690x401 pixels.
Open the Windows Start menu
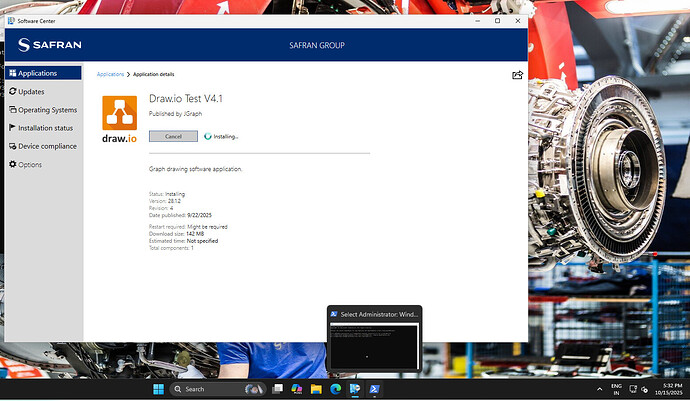coord(158,389)
